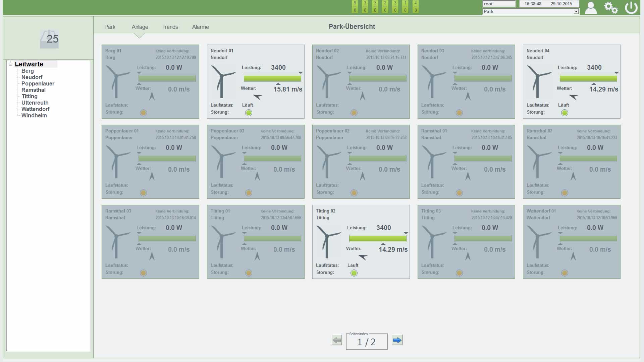The height and width of the screenshot is (362, 644).
Task: Click the Titting 02 power bar
Action: click(378, 238)
